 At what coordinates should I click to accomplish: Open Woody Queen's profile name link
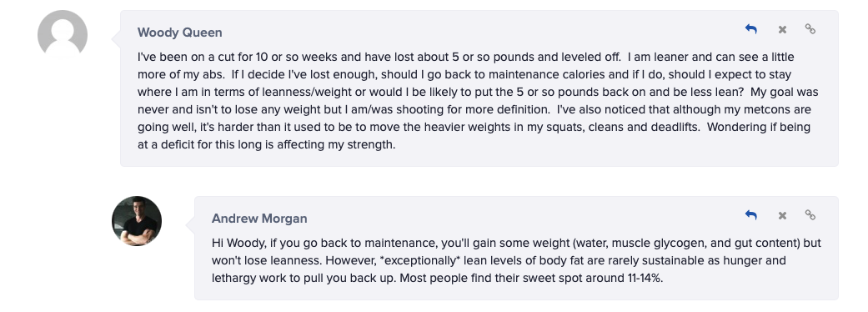click(180, 33)
